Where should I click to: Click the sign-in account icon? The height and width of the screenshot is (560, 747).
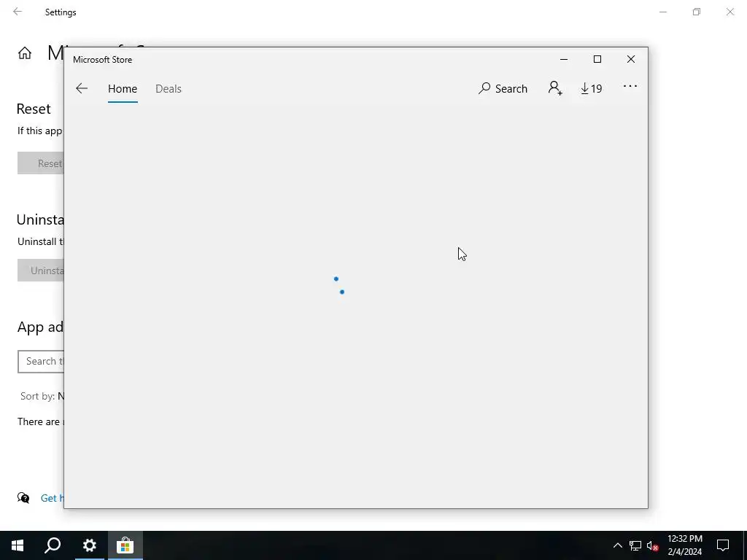(x=555, y=88)
